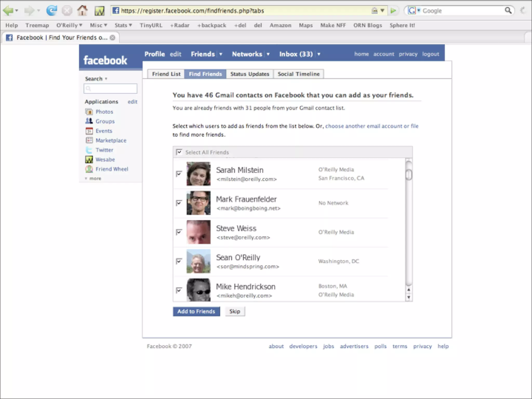Screen dimensions: 532x399
Task: Open the address bar dropdown arrow
Action: 382,11
